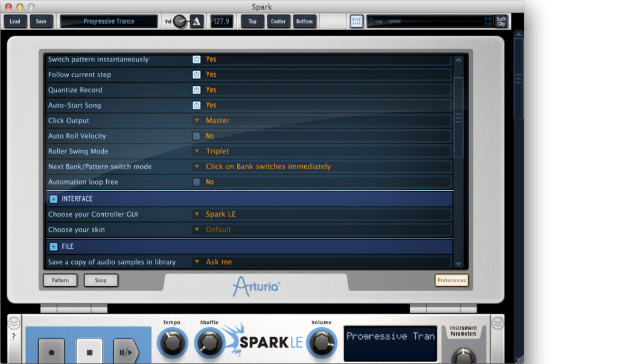Switch to the Song tab
Image resolution: width=618 pixels, height=364 pixels.
click(101, 280)
